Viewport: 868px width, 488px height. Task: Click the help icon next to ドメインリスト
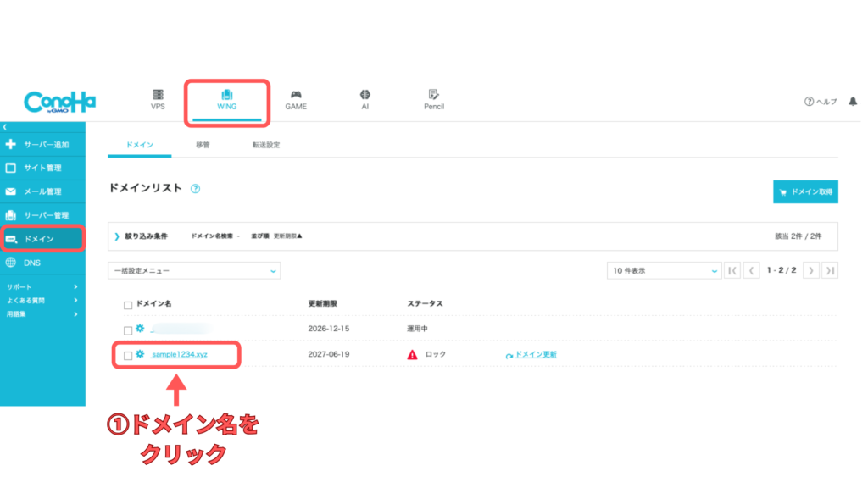195,189
